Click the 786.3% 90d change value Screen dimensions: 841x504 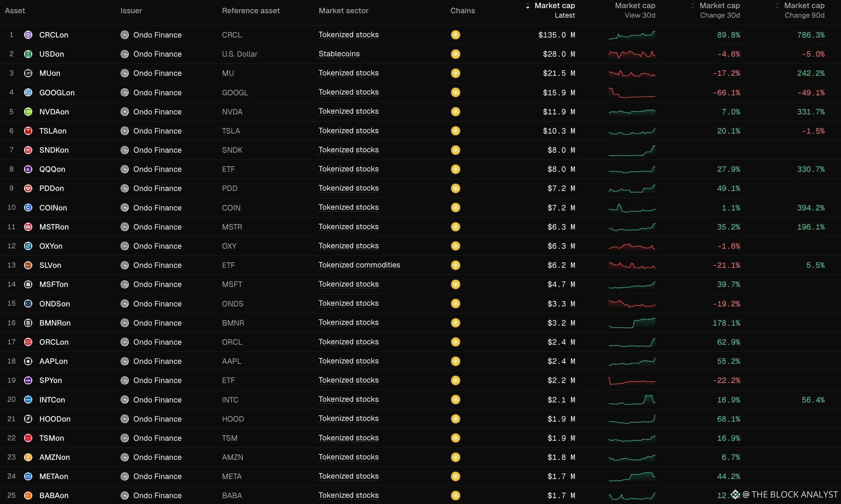[811, 35]
